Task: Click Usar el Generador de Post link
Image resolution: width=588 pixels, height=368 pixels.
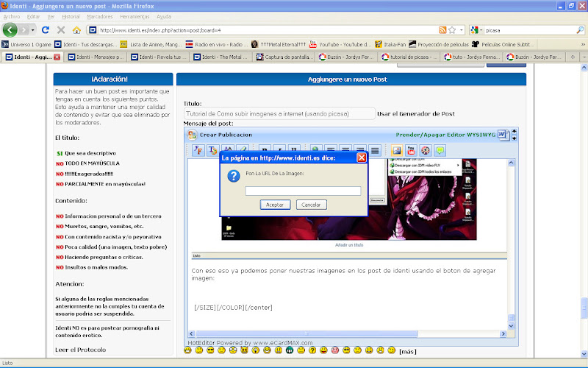Action: 416,114
